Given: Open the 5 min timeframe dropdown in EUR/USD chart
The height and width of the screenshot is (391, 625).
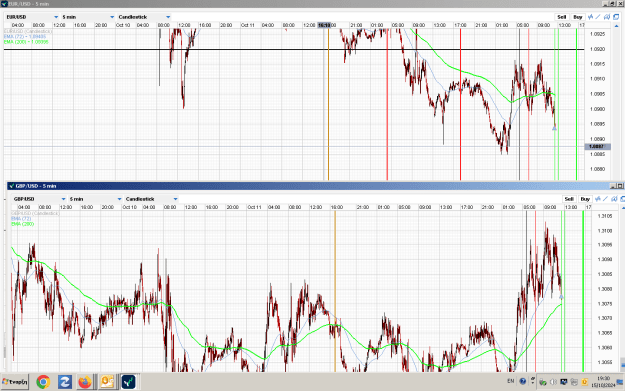Looking at the screenshot, I should [88, 17].
